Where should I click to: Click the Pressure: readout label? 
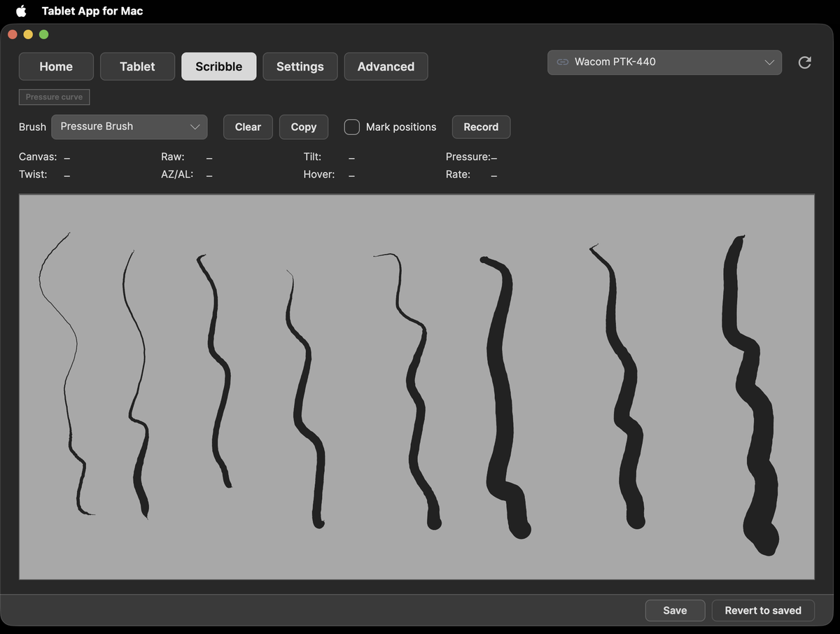coord(468,157)
